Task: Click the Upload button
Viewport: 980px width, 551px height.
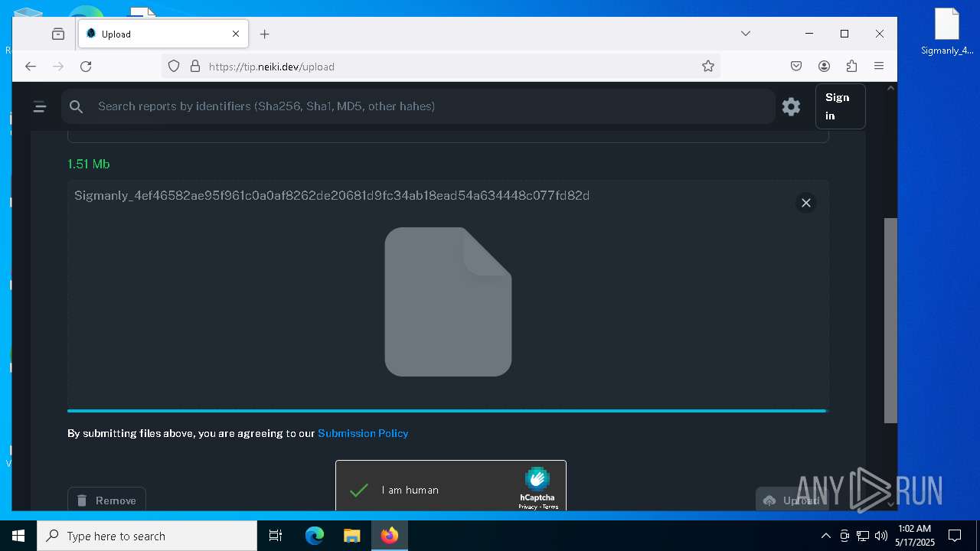Action: coord(792,500)
